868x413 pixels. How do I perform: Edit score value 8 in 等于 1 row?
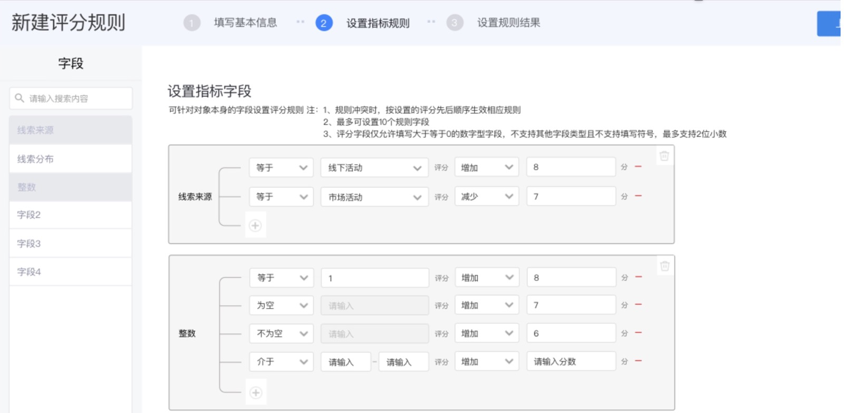tap(571, 277)
